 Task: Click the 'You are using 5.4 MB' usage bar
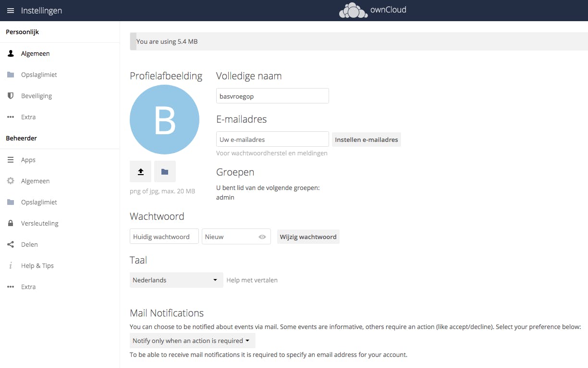[x=359, y=41]
